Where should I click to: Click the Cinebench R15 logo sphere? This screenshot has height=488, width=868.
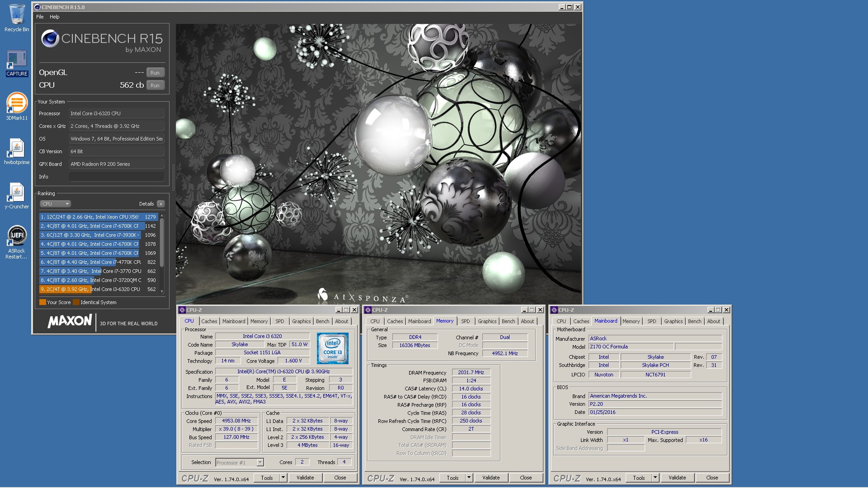pos(50,39)
